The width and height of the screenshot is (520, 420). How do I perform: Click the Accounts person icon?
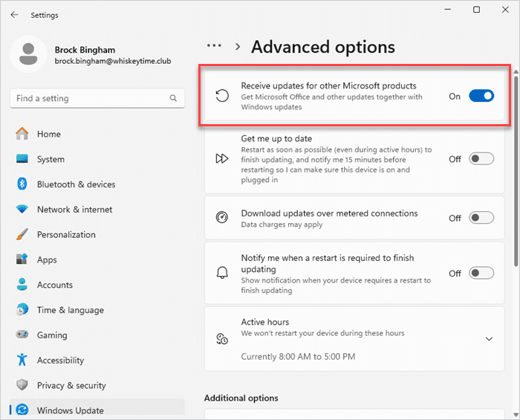(22, 284)
